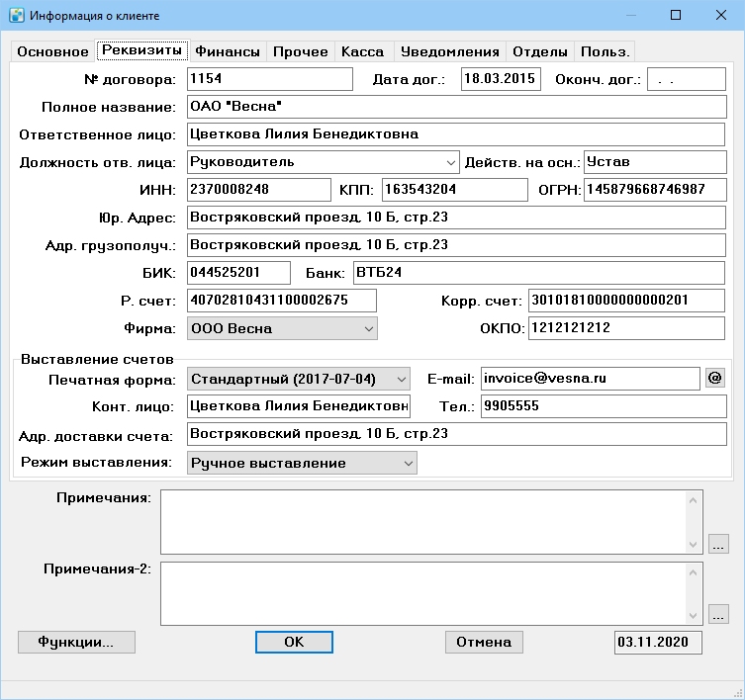Click the КПП input field
The width and height of the screenshot is (745, 700).
click(x=455, y=190)
